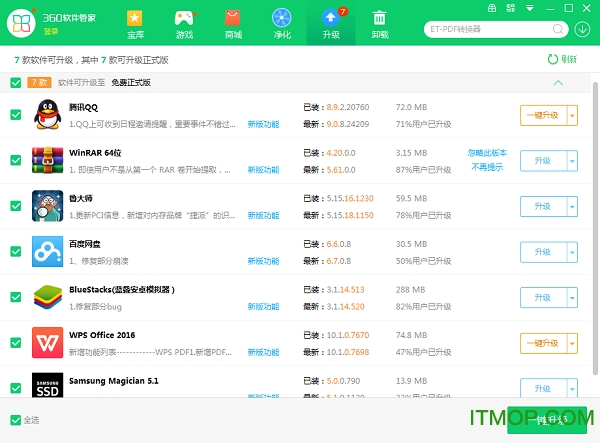Open dropdown arrow beside Samsung Magician 升级
Image resolution: width=600 pixels, height=443 pixels.
coord(572,389)
